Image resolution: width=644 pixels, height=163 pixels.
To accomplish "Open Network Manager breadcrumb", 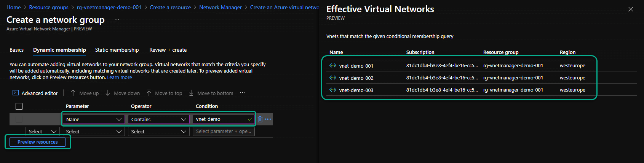I will [x=221, y=7].
